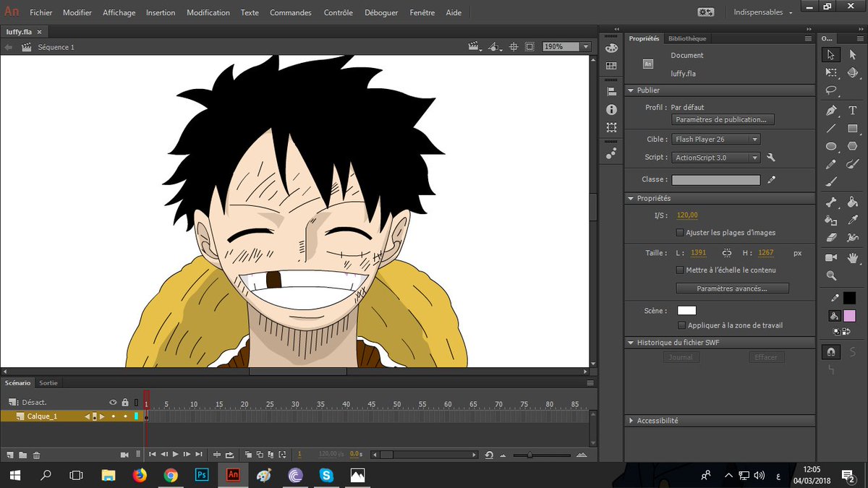Select the Lasso tool
The height and width of the screenshot is (488, 868).
point(831,90)
